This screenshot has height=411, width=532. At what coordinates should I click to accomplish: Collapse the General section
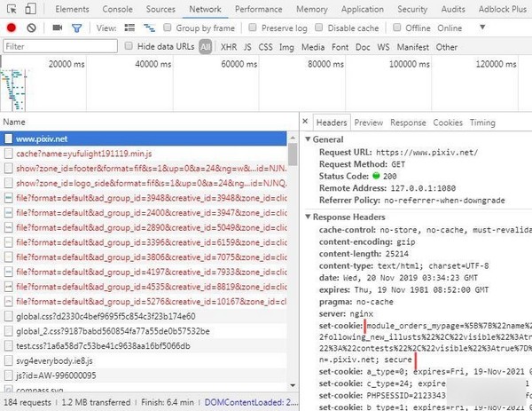[309, 139]
